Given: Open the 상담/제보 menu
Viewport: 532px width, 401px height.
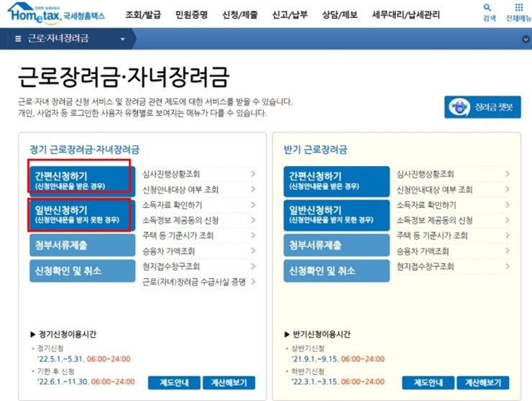Looking at the screenshot, I should pos(339,14).
